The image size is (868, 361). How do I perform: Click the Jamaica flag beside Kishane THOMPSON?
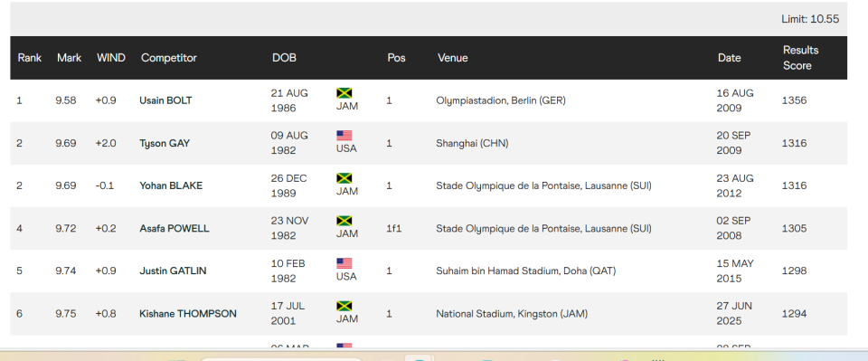[x=344, y=306]
